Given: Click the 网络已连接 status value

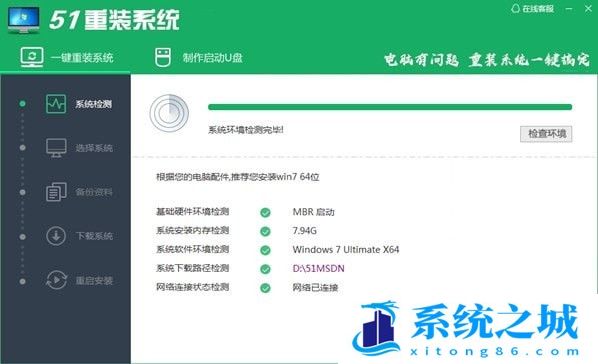Looking at the screenshot, I should click(315, 288).
